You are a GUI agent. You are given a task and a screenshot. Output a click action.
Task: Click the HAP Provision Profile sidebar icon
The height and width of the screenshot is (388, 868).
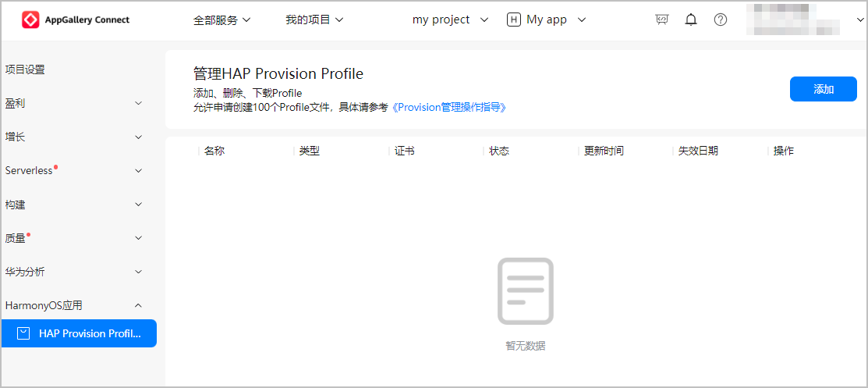pyautogui.click(x=23, y=333)
